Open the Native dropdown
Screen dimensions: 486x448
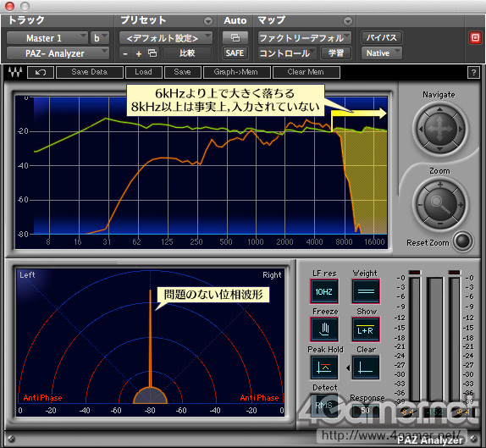point(382,53)
